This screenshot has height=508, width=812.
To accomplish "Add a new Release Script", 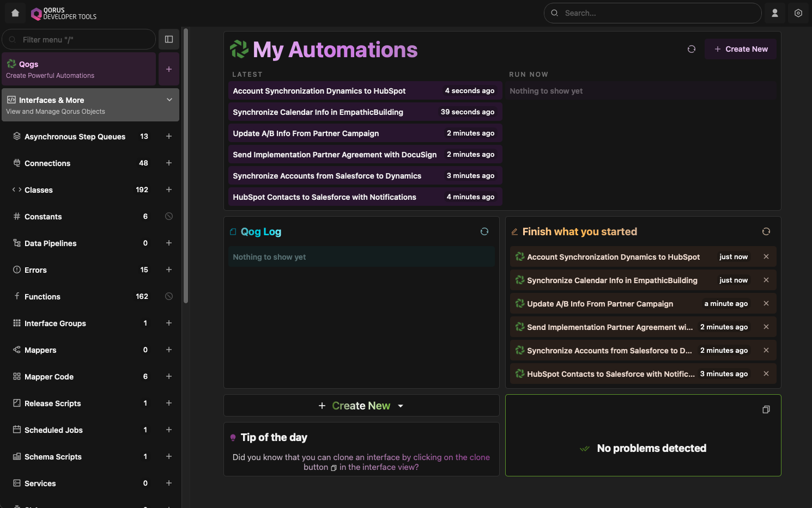I will tap(169, 403).
